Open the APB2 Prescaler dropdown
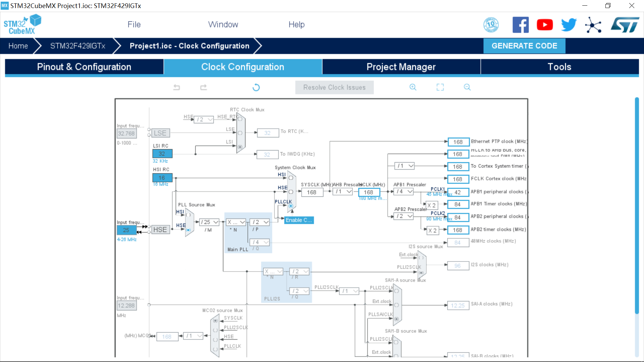 (404, 216)
